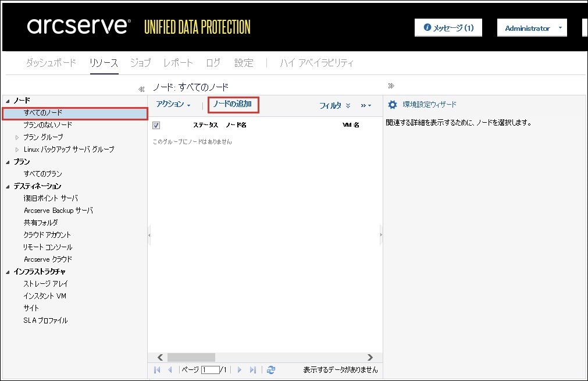Toggle the select-all nodes checkbox
The height and width of the screenshot is (381, 588).
point(156,125)
